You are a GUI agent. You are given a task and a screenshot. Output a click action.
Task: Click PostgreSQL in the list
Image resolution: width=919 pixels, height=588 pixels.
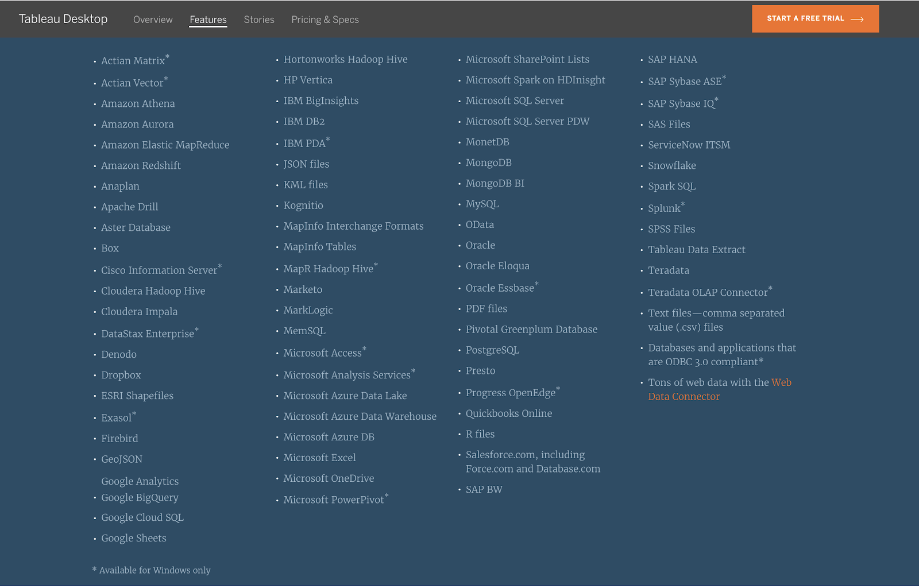point(492,350)
